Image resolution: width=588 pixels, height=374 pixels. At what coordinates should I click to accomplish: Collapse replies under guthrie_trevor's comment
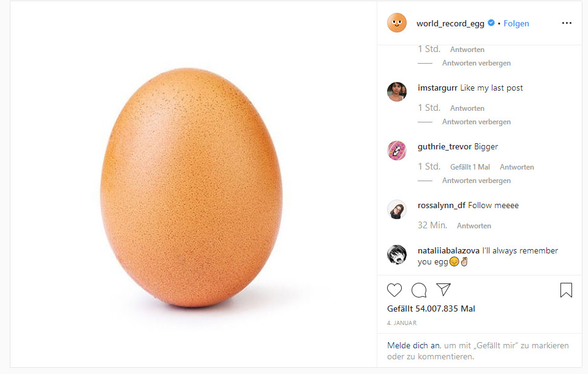pos(476,181)
